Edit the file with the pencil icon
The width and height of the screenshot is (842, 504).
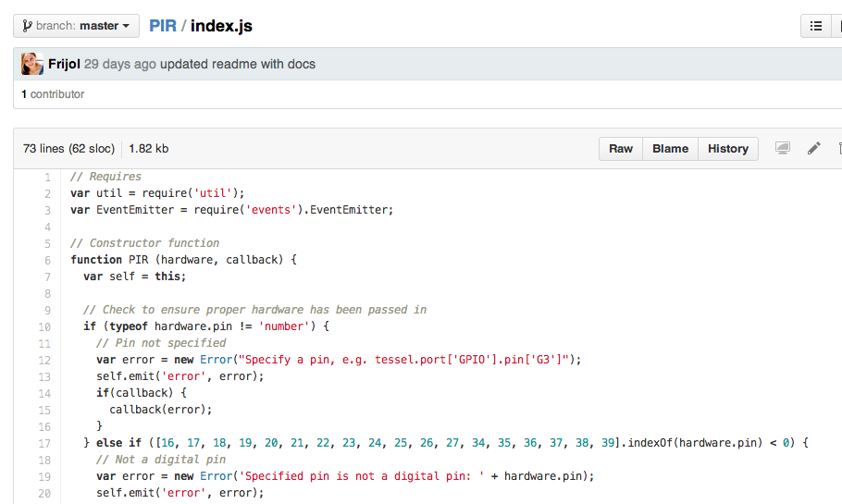click(813, 148)
